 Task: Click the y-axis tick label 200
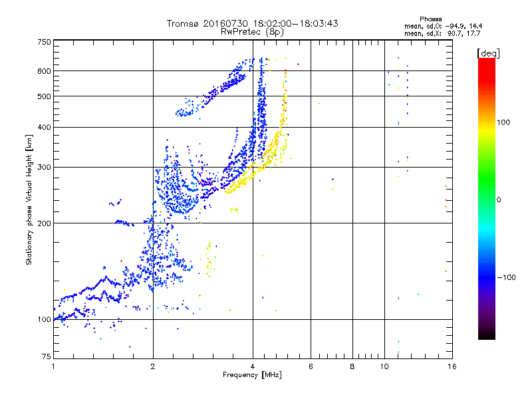tap(44, 223)
